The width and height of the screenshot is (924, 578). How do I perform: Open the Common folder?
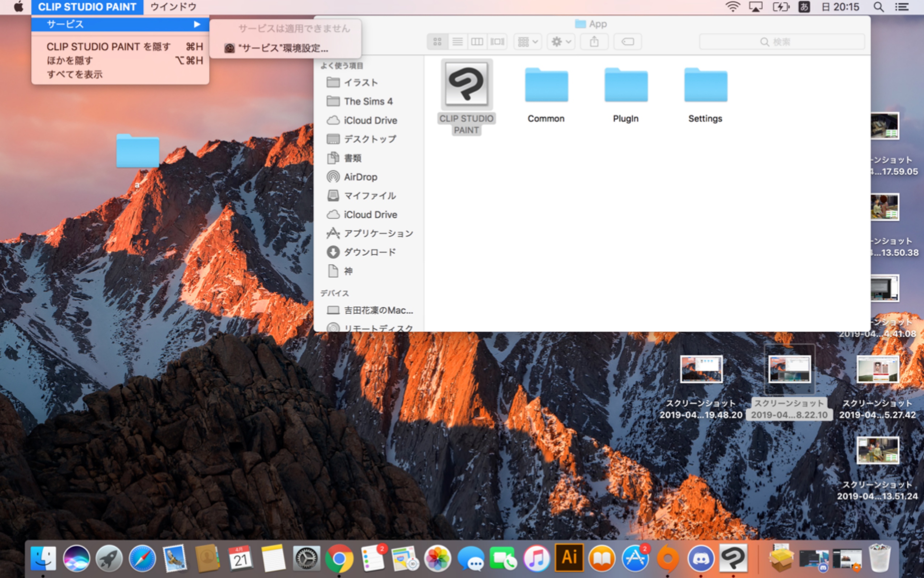click(546, 85)
